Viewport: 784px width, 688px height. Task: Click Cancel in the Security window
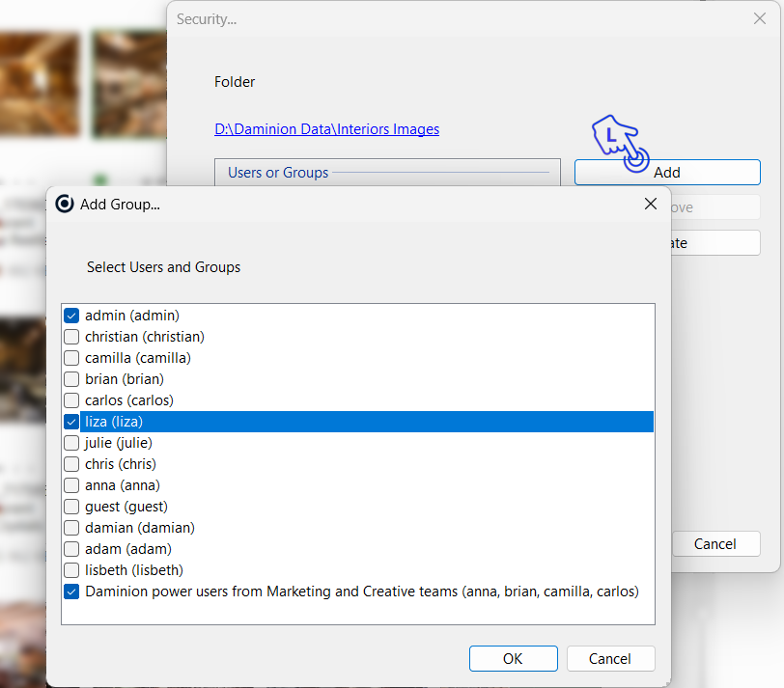pyautogui.click(x=715, y=544)
